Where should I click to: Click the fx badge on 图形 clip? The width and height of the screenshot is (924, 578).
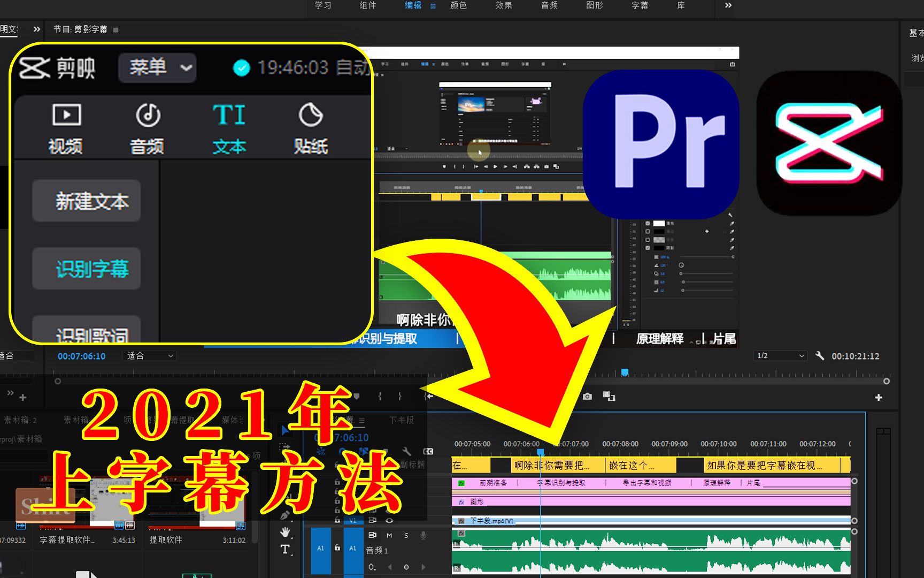pos(461,502)
